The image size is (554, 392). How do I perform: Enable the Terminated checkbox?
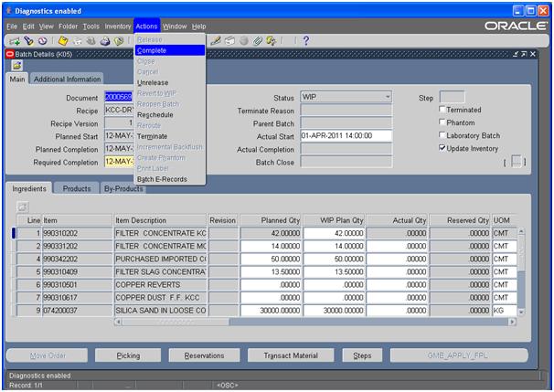pos(442,110)
